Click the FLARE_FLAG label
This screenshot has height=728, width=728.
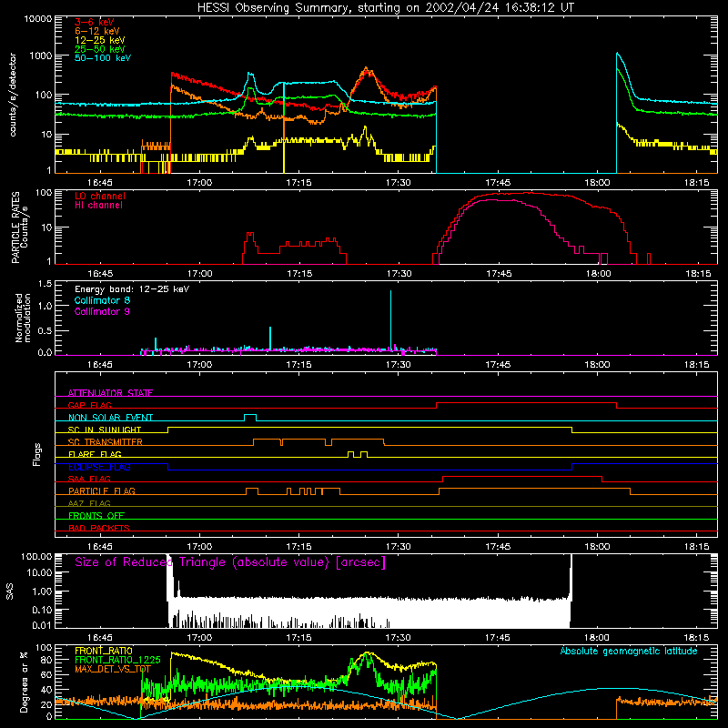(95, 454)
